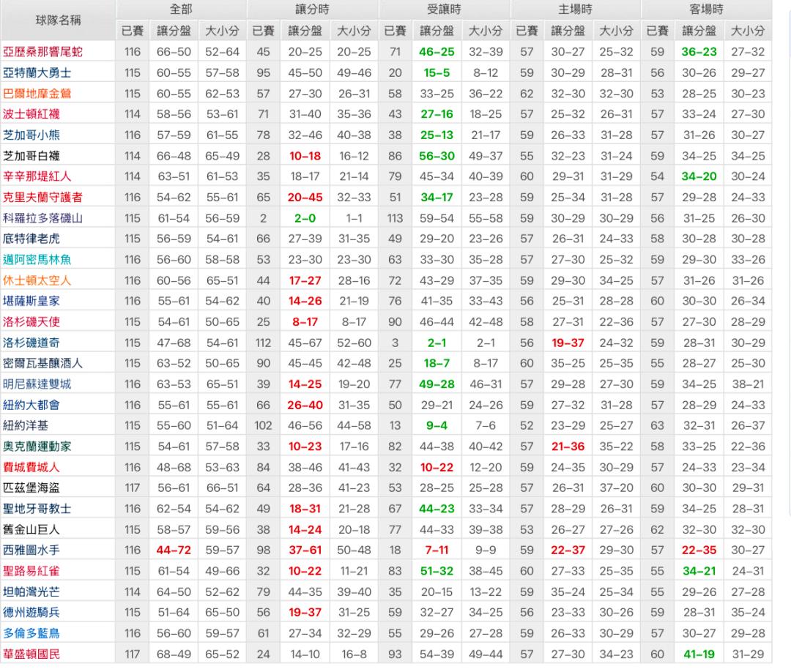Open the 西雅圖水手 team link
Screen dimensions: 791x672
coord(31,550)
